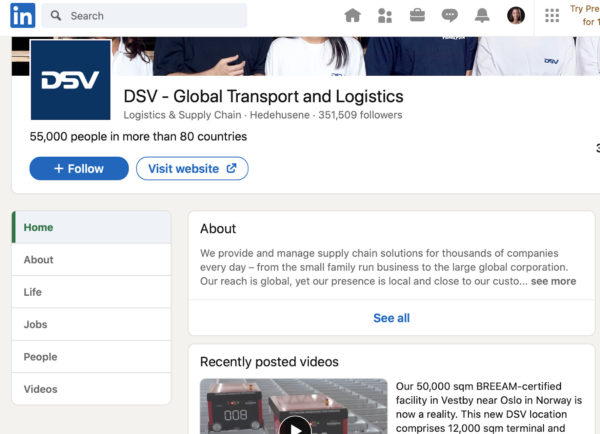
Task: Click the Try Premium link
Action: tap(585, 15)
